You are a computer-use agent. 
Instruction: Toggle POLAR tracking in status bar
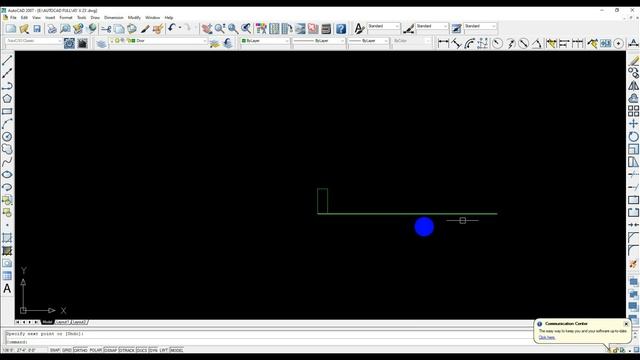(x=96, y=350)
